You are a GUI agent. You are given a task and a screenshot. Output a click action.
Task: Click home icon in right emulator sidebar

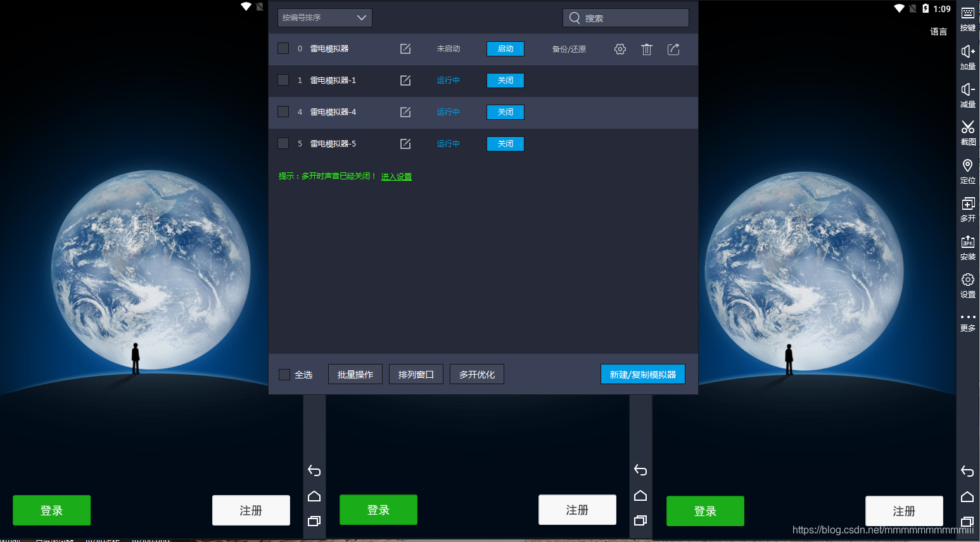(967, 496)
